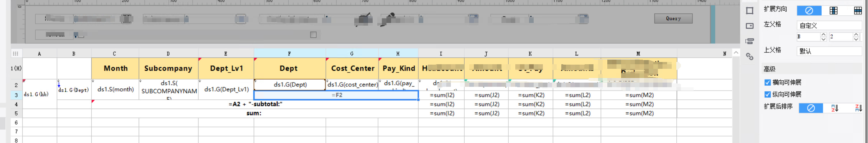
Task: Select the =A2 + "-subtotal:" cell
Action: pos(255,104)
